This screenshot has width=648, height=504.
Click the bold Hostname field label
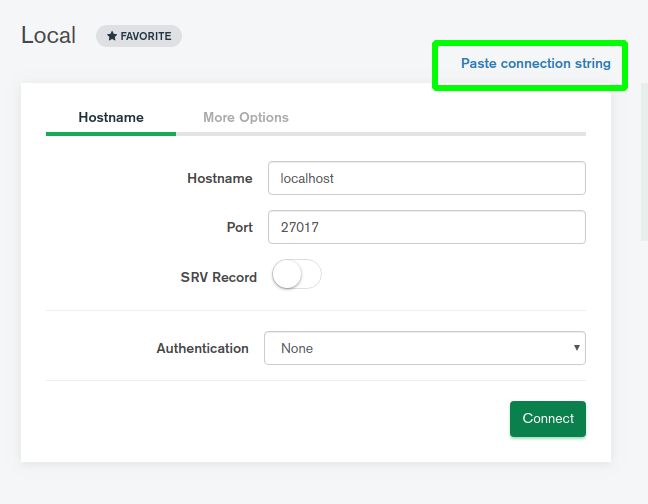pyautogui.click(x=219, y=178)
